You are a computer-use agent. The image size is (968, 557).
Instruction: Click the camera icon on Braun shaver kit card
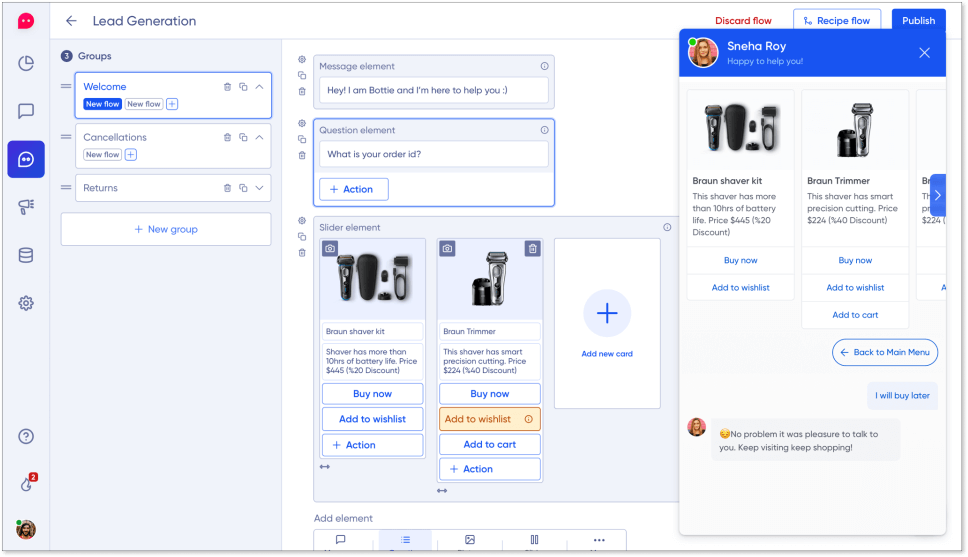point(331,248)
